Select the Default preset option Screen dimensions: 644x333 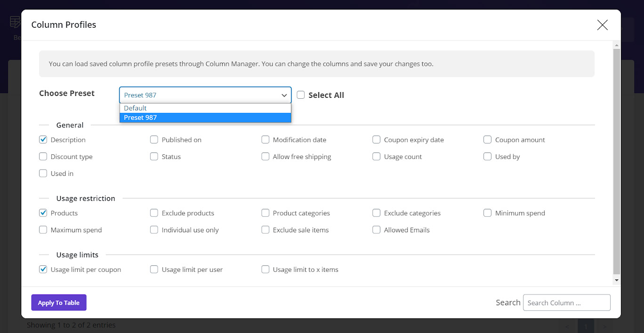pyautogui.click(x=205, y=108)
